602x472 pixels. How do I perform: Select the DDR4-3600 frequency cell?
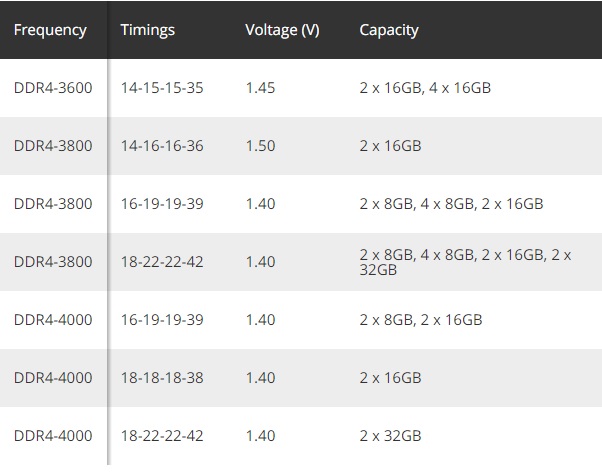coord(53,88)
